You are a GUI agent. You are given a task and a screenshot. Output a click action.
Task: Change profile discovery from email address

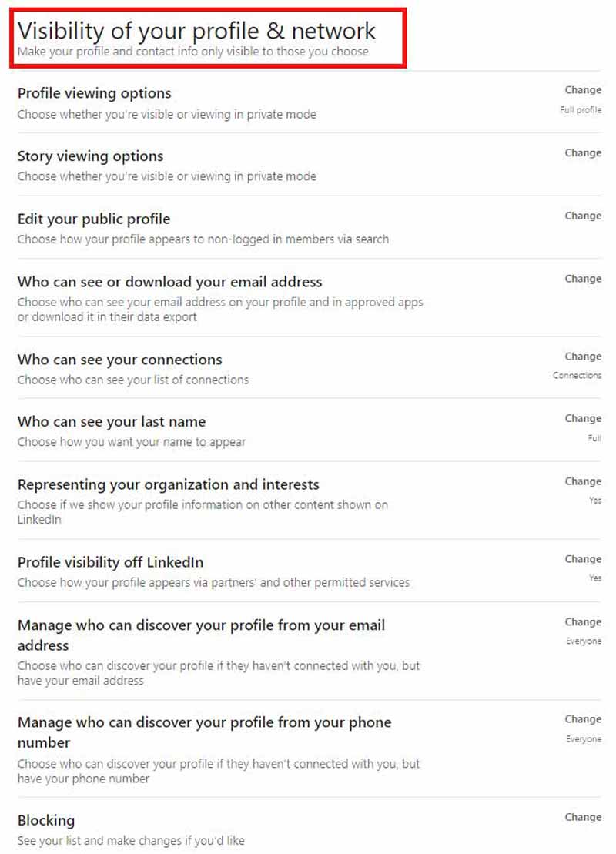582,622
